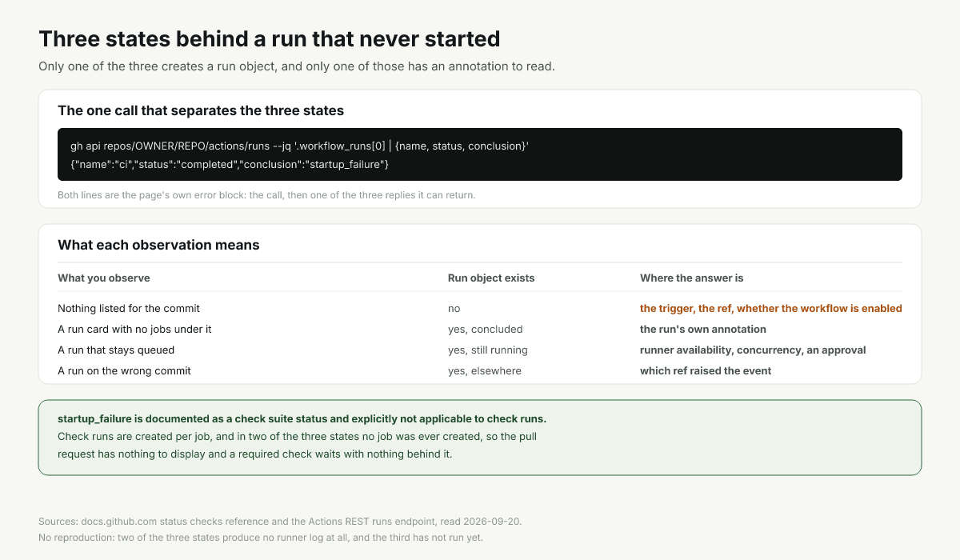Click the heading 'The one call that separates the three states'
The width and height of the screenshot is (960, 560).
[x=201, y=110]
